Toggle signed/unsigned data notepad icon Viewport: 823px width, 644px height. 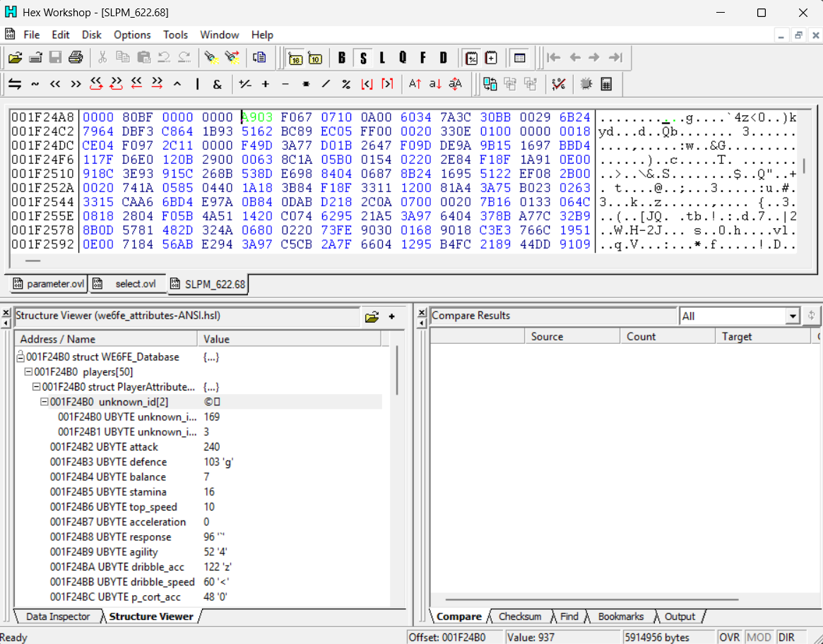471,59
